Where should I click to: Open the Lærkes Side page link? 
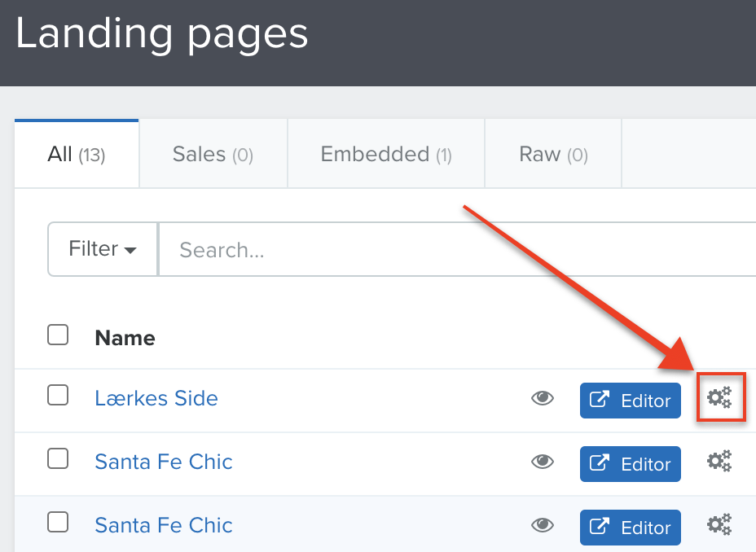156,398
